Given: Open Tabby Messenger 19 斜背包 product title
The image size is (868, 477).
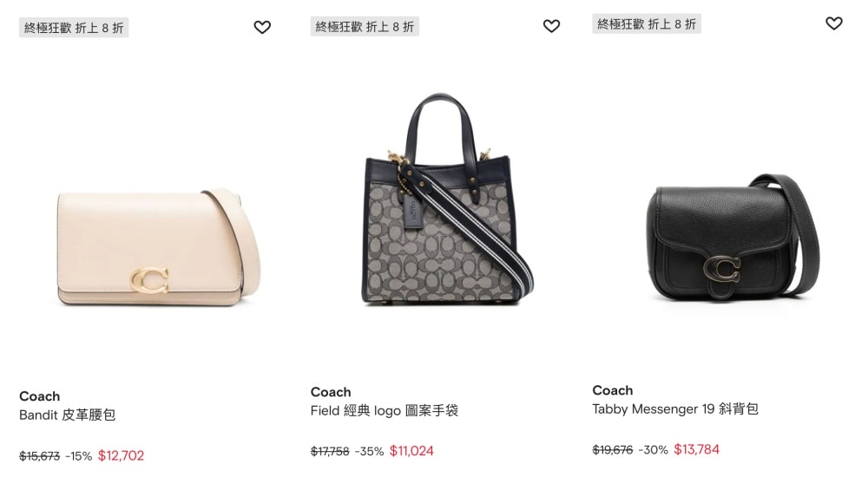Looking at the screenshot, I should pyautogui.click(x=674, y=409).
